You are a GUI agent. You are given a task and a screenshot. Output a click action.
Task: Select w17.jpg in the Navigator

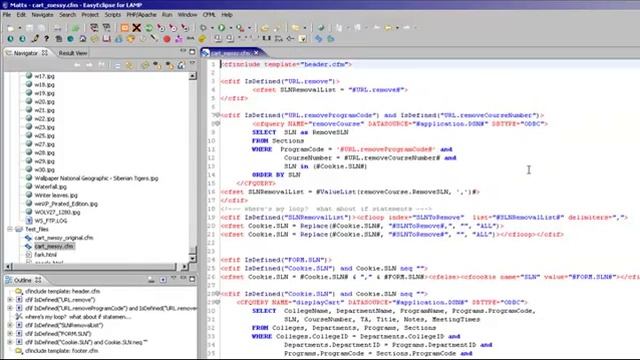click(44, 76)
